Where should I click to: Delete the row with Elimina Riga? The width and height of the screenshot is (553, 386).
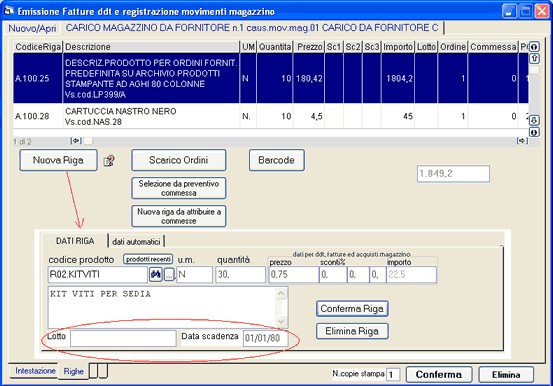(352, 331)
